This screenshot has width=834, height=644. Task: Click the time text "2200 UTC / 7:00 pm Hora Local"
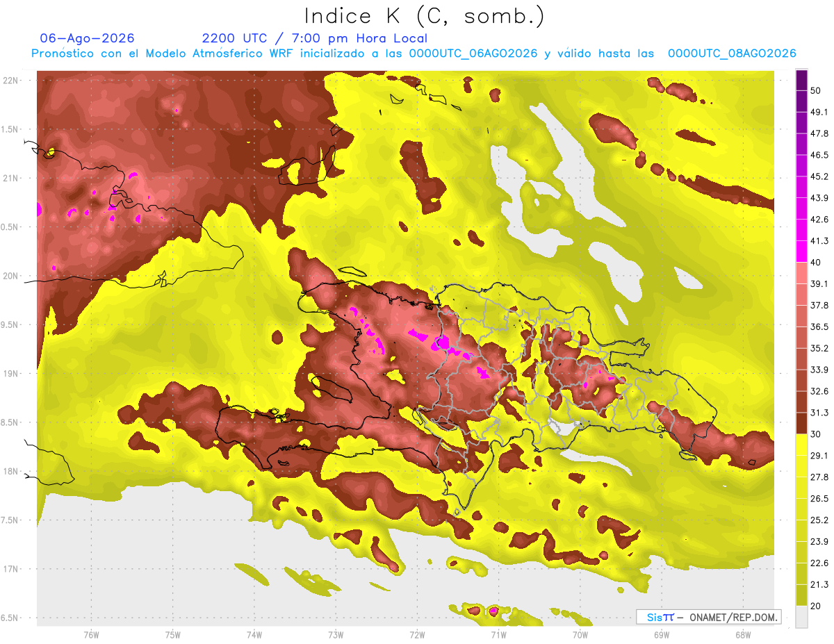pos(315,38)
